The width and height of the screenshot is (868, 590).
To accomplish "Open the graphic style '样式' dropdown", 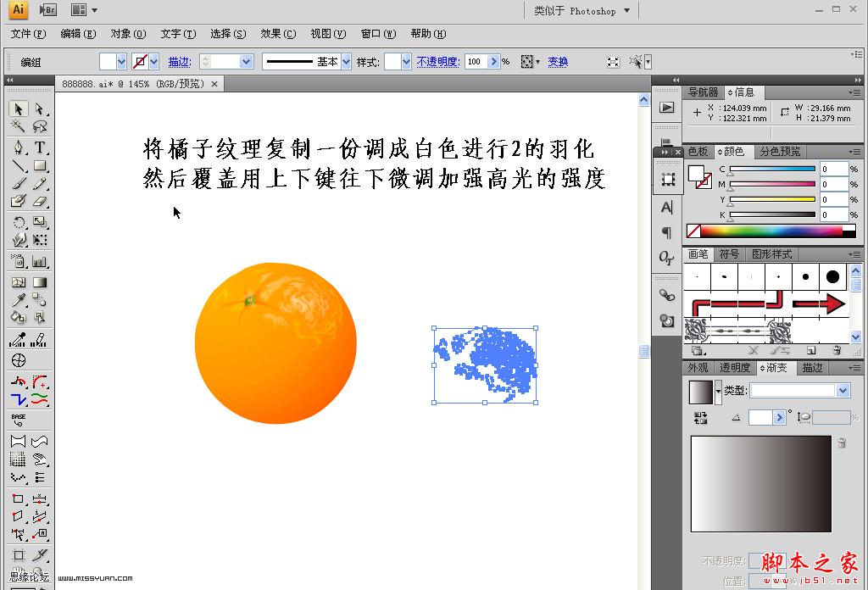I will (x=406, y=61).
